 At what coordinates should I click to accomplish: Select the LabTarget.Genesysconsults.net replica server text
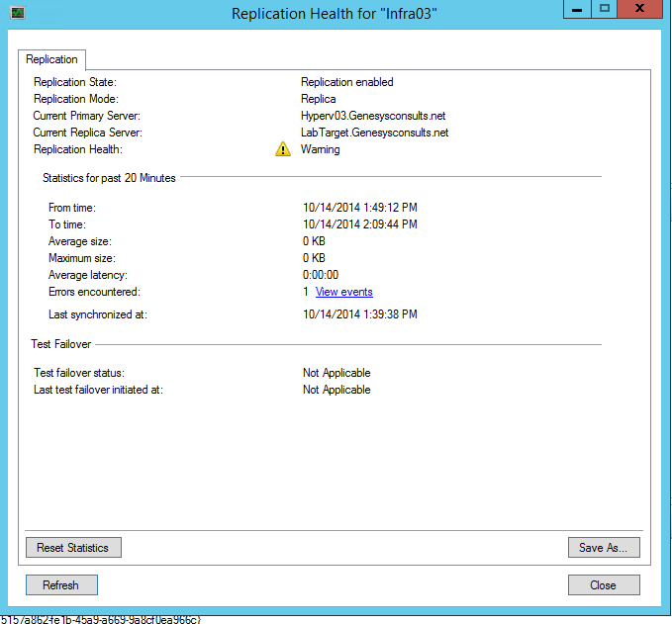[x=374, y=133]
